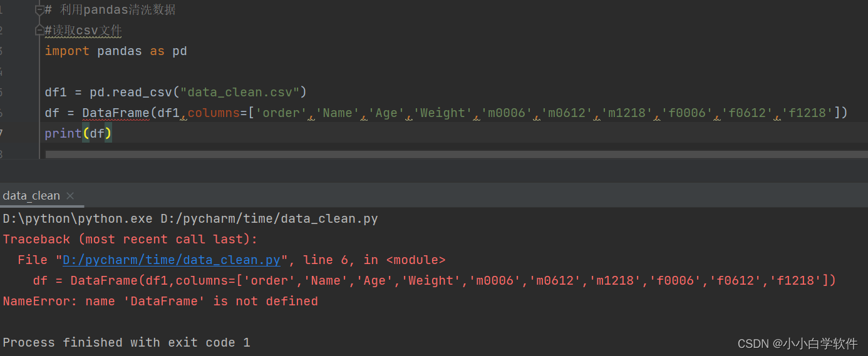
Task: Open the D:/pycharm/time/data_clean.py traceback link
Action: point(171,260)
